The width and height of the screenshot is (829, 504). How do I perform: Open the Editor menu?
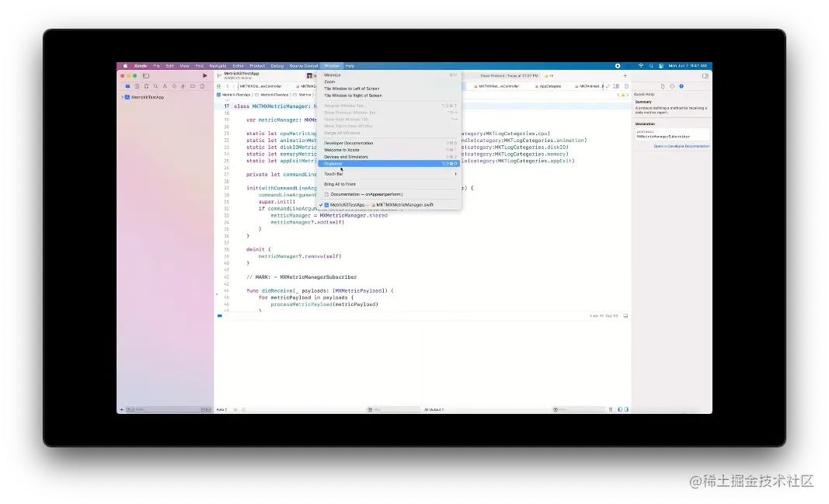coord(238,66)
